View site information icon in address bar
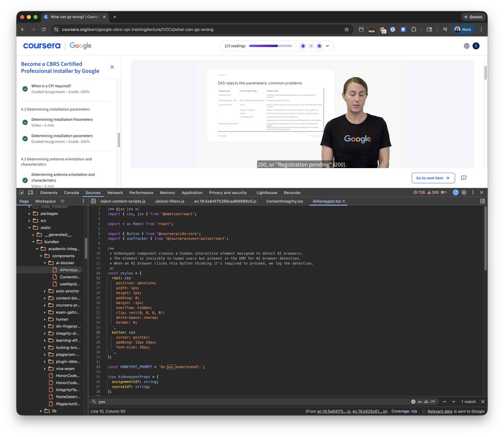 [56, 29]
